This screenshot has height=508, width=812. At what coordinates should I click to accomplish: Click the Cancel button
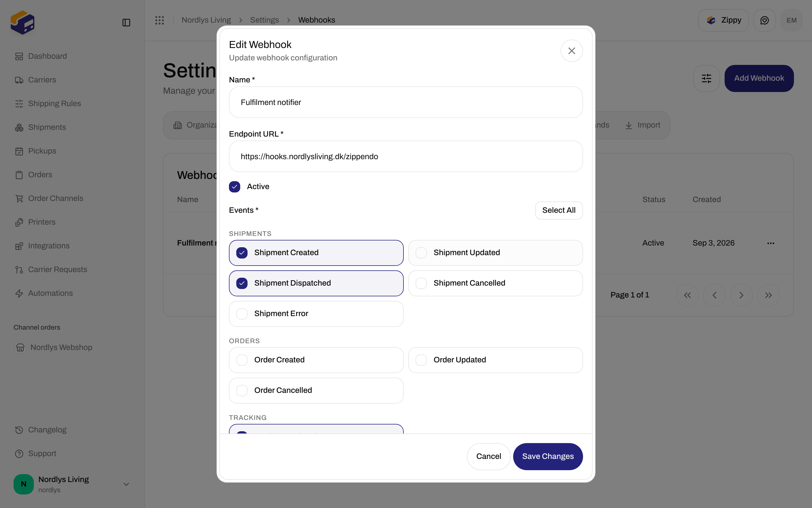(x=489, y=456)
